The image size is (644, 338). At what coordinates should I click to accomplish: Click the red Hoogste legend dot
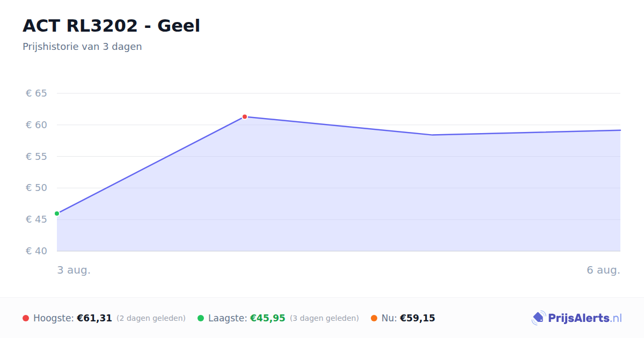26,318
